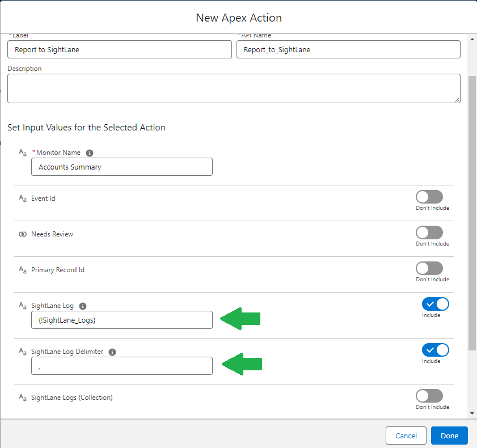Click the text-type icon beside SightLane Log
This screenshot has width=477, height=448.
23,305
